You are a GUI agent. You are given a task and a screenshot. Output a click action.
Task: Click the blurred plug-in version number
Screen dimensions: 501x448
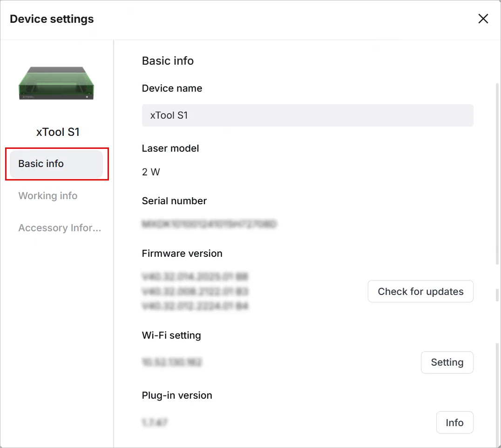click(x=155, y=422)
